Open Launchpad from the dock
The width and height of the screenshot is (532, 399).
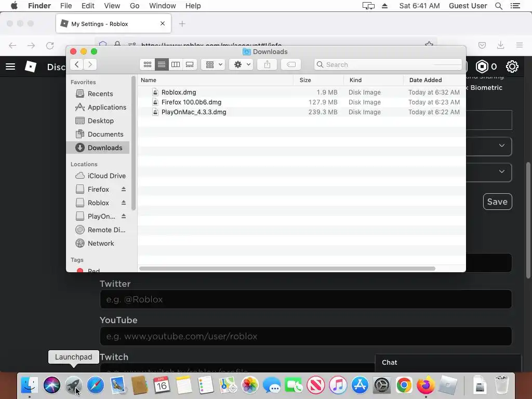click(74, 385)
